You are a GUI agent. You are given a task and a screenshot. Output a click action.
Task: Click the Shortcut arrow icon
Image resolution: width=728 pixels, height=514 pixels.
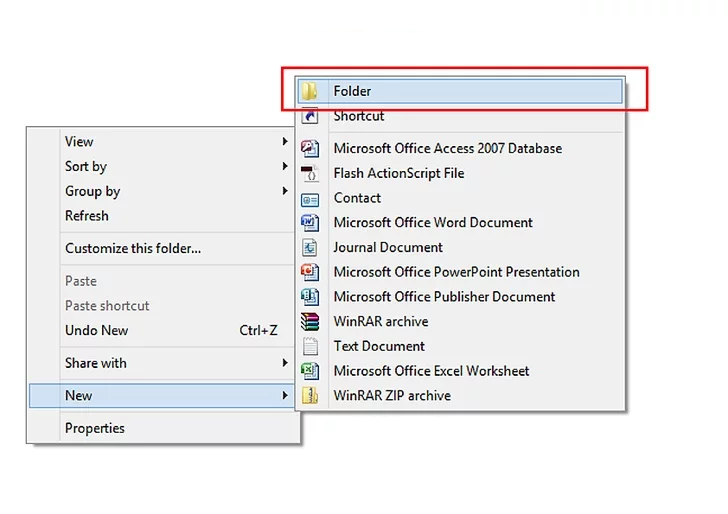pyautogui.click(x=310, y=116)
